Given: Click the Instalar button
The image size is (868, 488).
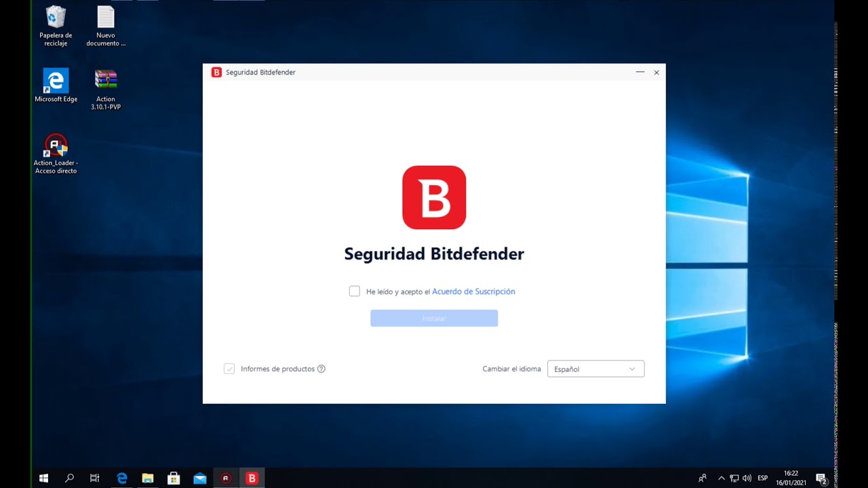Looking at the screenshot, I should (x=434, y=318).
